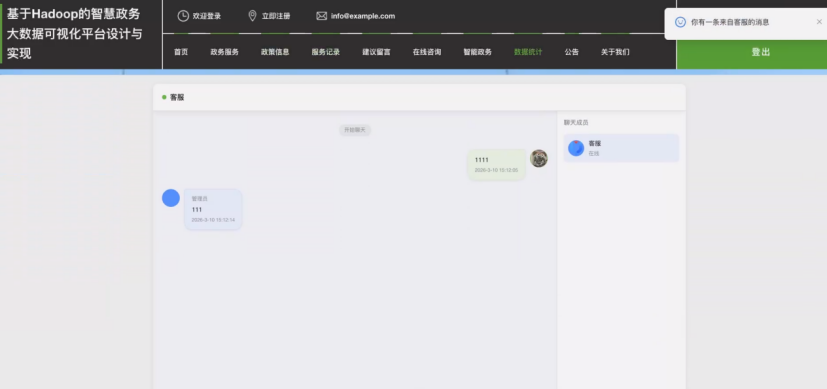Click the user avatar beside message 1111
This screenshot has height=389, width=827.
538,158
